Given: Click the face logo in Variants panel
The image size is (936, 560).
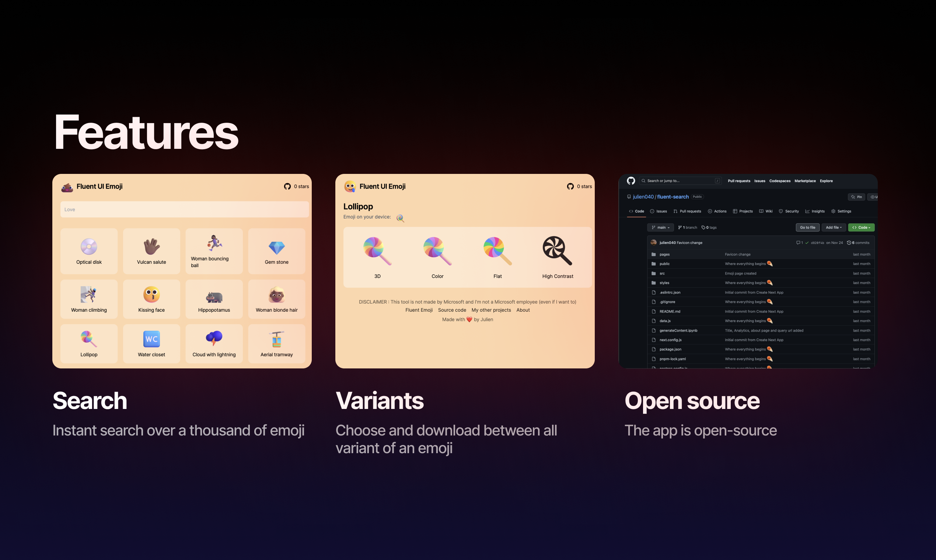Looking at the screenshot, I should (x=350, y=186).
